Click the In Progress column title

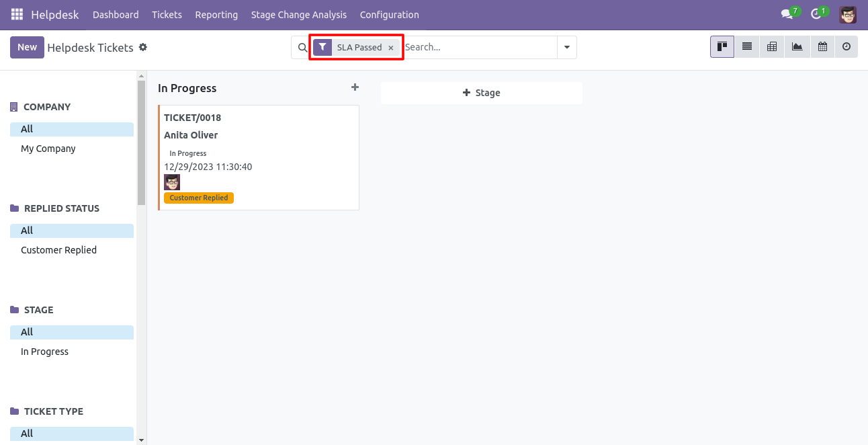click(x=187, y=88)
